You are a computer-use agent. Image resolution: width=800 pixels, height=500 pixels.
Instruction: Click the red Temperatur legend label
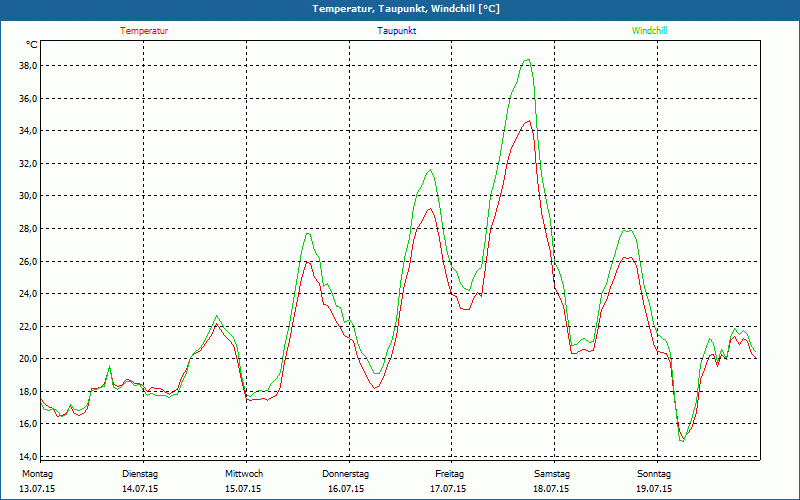pos(144,31)
